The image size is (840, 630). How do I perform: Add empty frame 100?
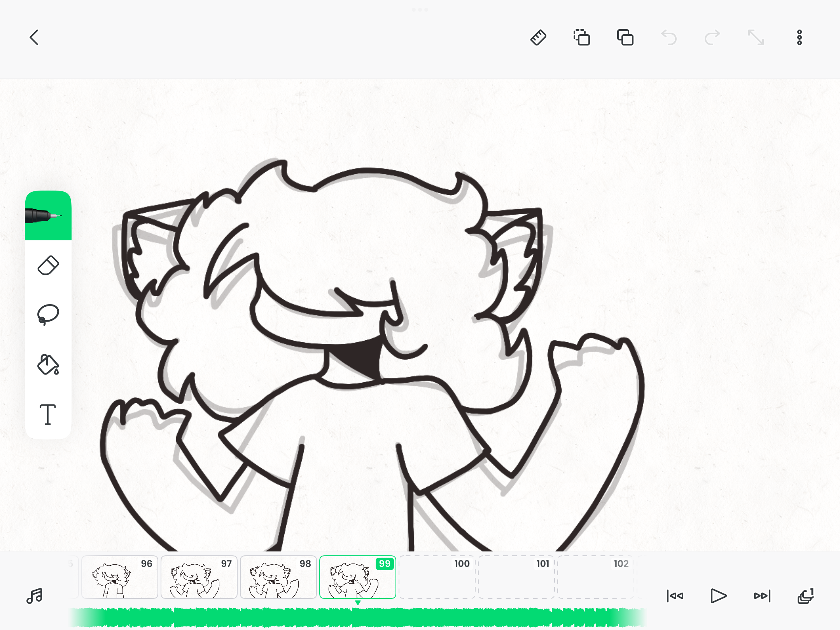pos(437,577)
